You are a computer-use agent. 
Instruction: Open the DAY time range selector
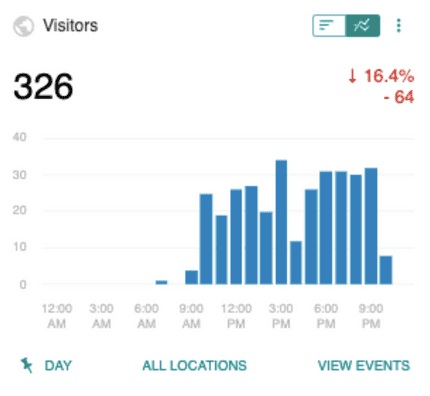[58, 366]
